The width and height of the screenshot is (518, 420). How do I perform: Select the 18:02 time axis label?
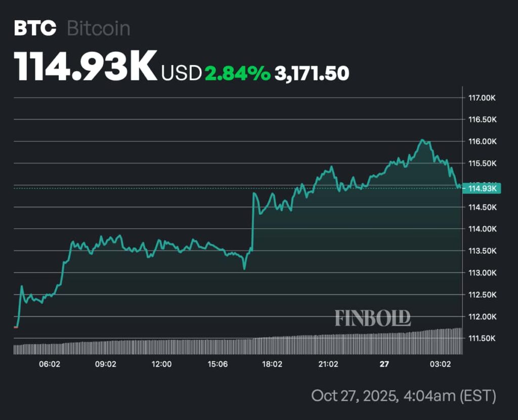[x=273, y=364]
